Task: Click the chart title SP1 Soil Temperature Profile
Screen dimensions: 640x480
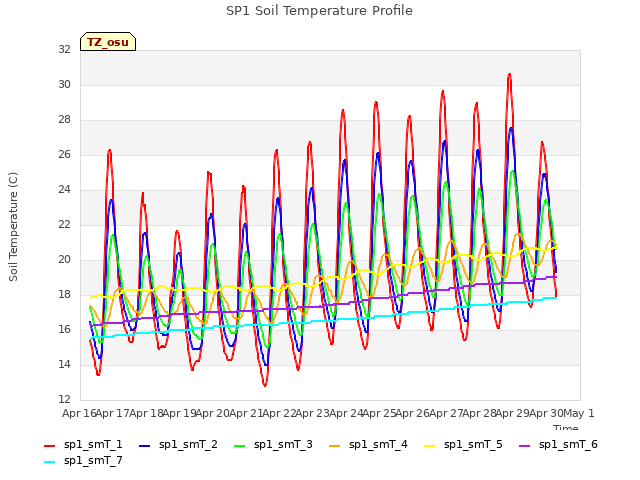Action: click(x=319, y=11)
